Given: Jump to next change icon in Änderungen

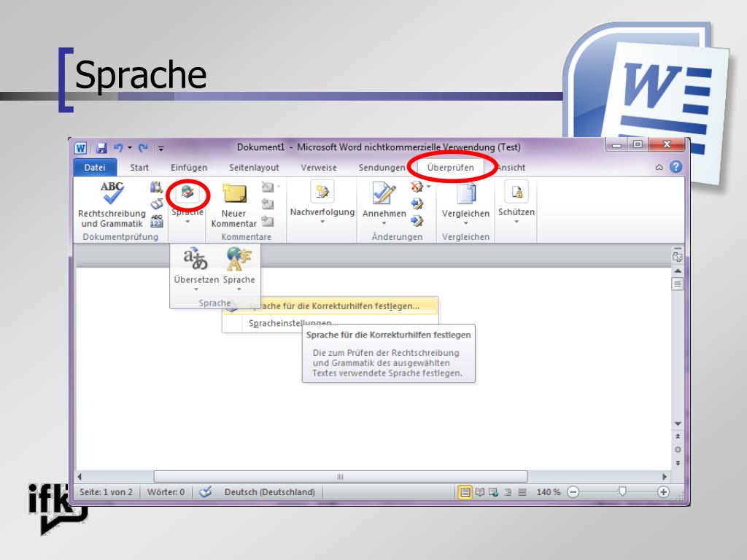Looking at the screenshot, I should click(417, 220).
